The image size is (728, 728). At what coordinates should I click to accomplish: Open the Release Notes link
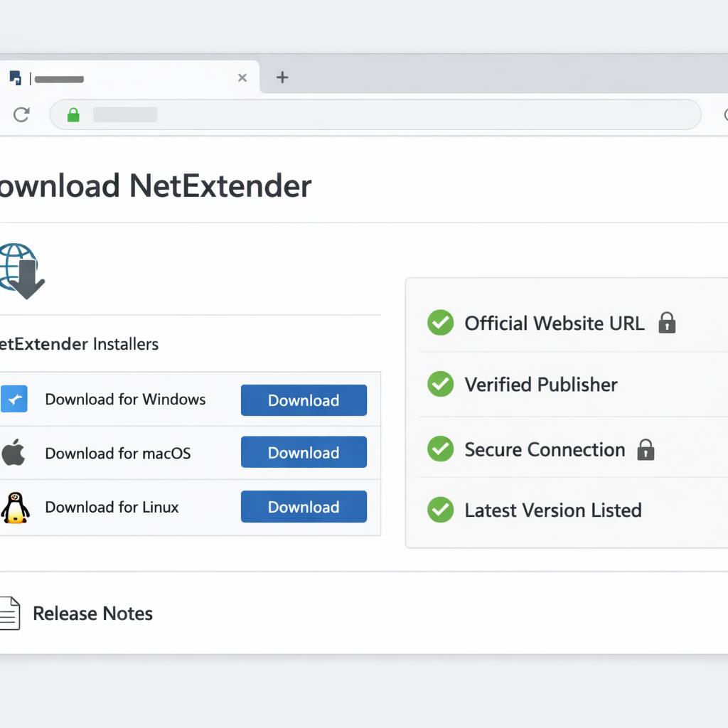93,614
